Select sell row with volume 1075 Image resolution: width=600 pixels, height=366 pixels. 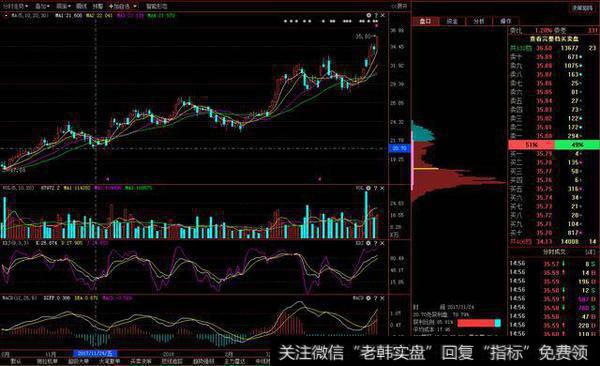click(554, 65)
